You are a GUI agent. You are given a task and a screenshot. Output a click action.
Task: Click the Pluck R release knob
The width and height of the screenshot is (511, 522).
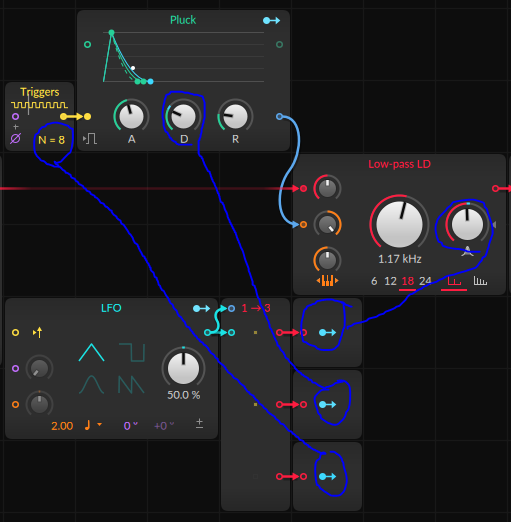coord(235,116)
